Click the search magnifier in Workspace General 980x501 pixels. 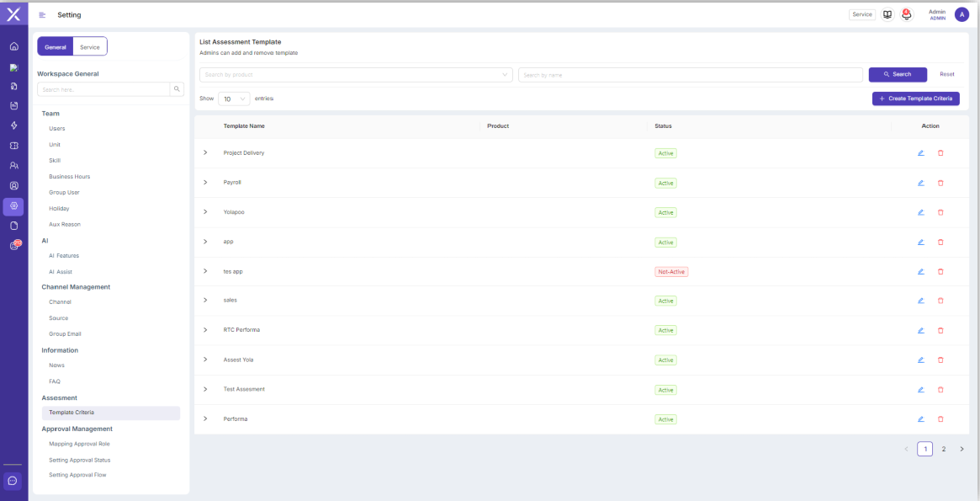[177, 89]
